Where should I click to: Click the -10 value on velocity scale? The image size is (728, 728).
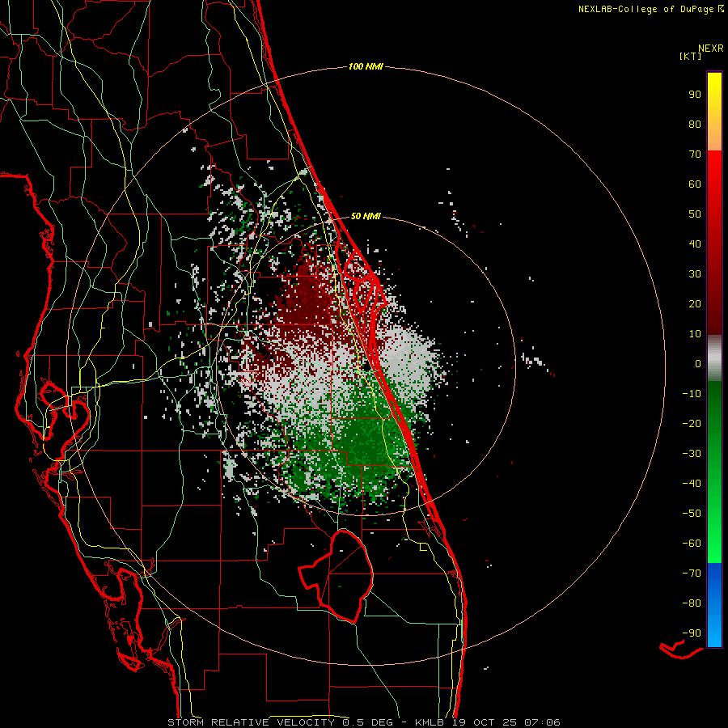692,394
